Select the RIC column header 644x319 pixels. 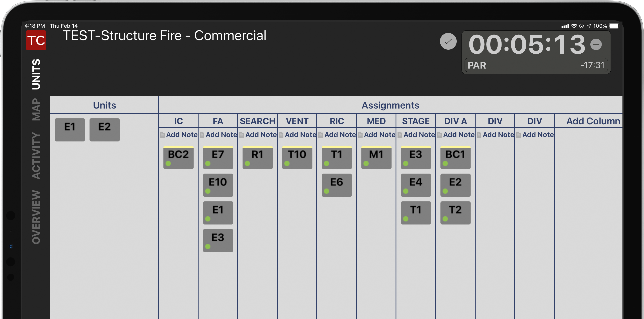coord(336,121)
